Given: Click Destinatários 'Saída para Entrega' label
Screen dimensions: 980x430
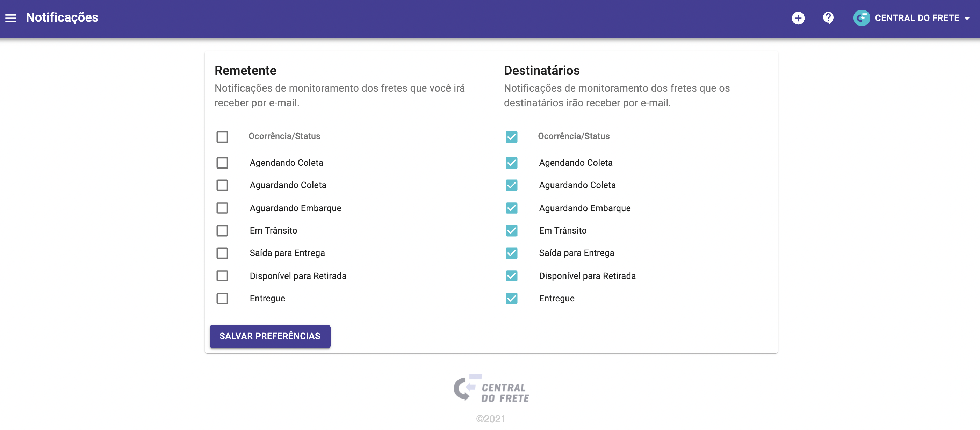Looking at the screenshot, I should [x=576, y=253].
